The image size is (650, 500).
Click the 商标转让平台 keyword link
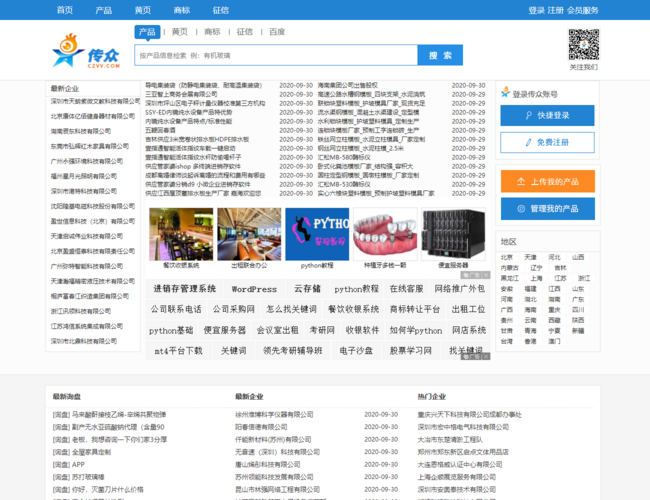click(x=415, y=309)
